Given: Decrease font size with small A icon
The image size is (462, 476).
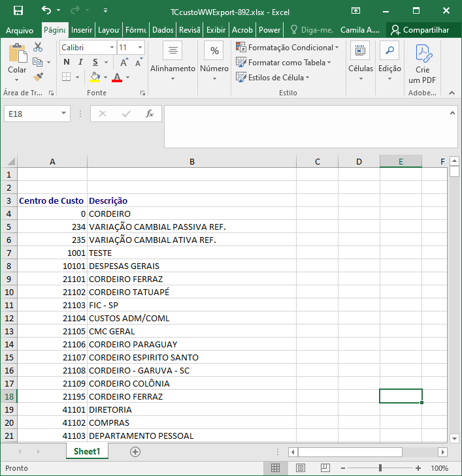Looking at the screenshot, I should (139, 62).
